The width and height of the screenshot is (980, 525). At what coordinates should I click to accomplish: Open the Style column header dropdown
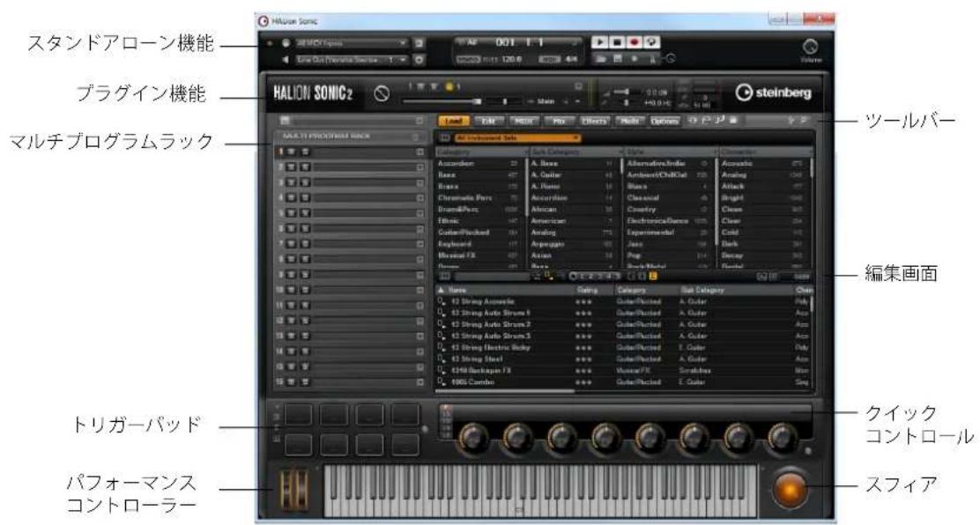pyautogui.click(x=670, y=152)
